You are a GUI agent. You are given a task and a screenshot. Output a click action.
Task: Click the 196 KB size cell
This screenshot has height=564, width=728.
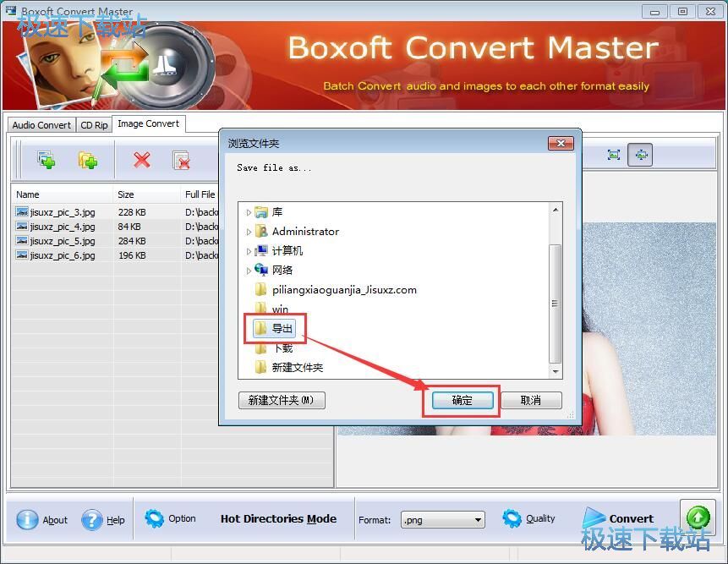tap(132, 255)
